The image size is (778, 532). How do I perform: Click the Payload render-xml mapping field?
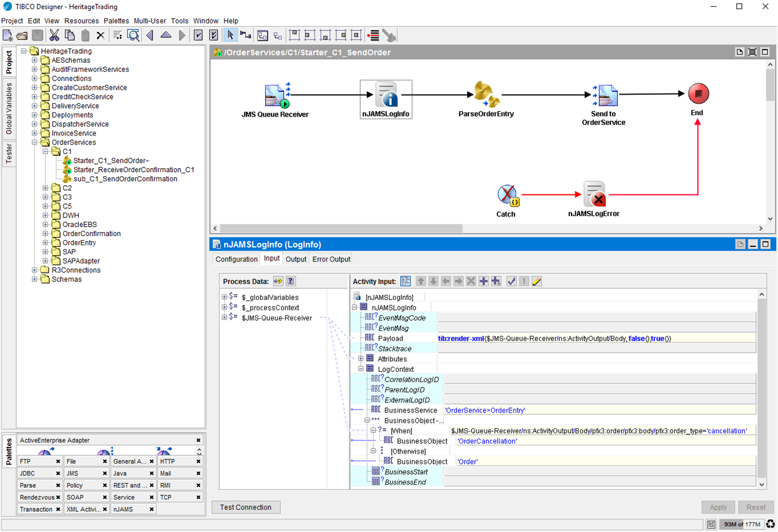coord(596,338)
